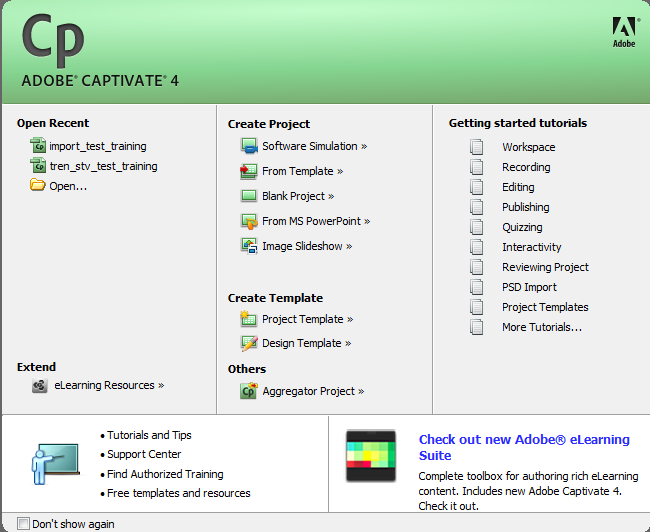Screen dimensions: 650x532
Task: Click the import_test_training file icon
Action: point(38,146)
